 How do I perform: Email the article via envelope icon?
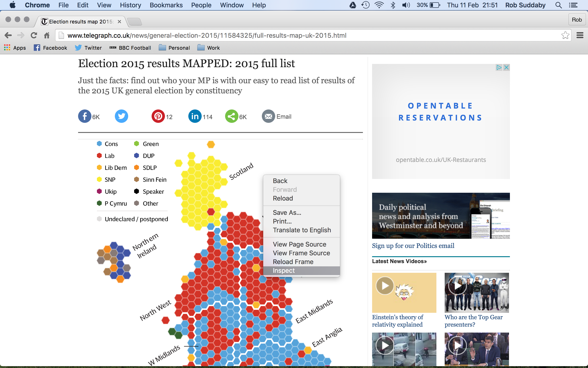(268, 116)
